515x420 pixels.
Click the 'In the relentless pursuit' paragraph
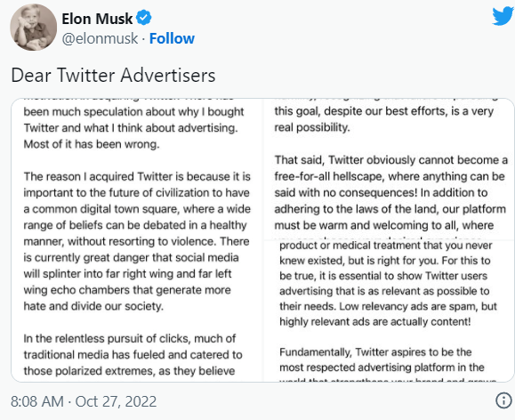(x=133, y=355)
